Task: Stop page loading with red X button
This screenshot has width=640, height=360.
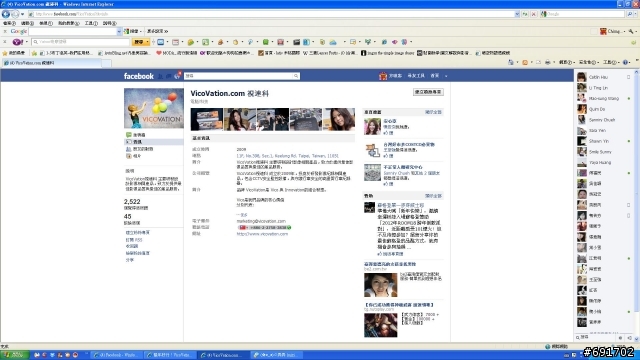Action: pos(533,14)
